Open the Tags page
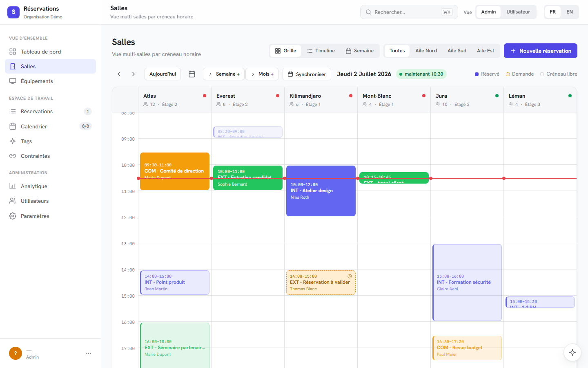 (50, 141)
